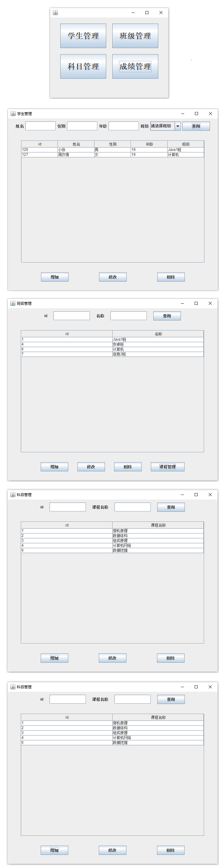Screen dimensions: 224x868
Task: Open the 班级管理 module from main menu
Action: coord(135,36)
